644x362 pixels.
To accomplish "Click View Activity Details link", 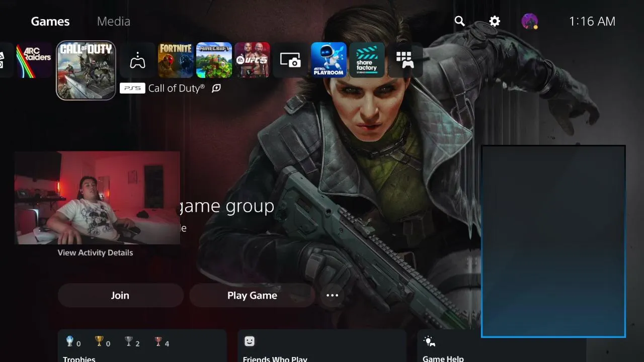I will (95, 252).
